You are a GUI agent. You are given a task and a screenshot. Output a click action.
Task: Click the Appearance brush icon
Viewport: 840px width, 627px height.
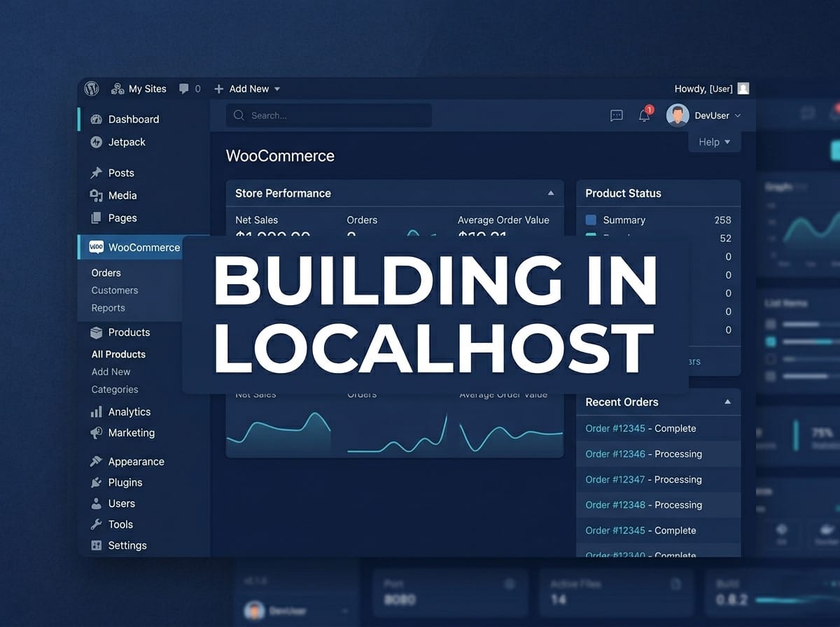[x=97, y=462]
